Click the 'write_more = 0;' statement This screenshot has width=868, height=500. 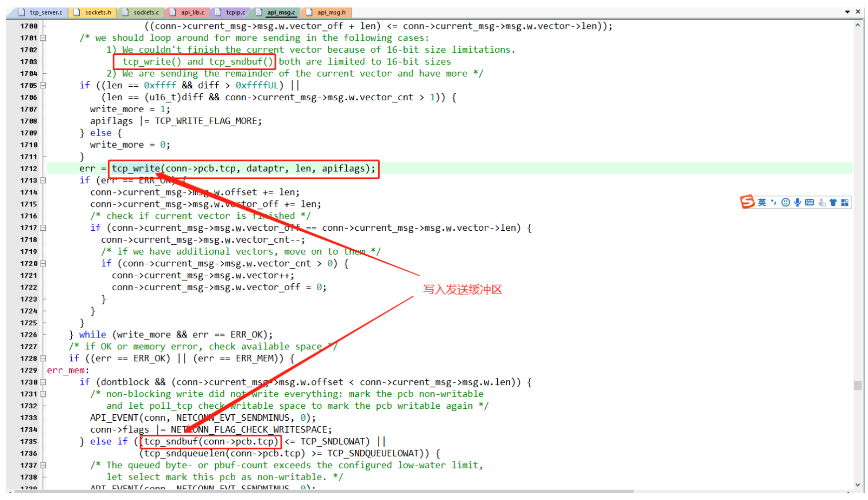[130, 145]
